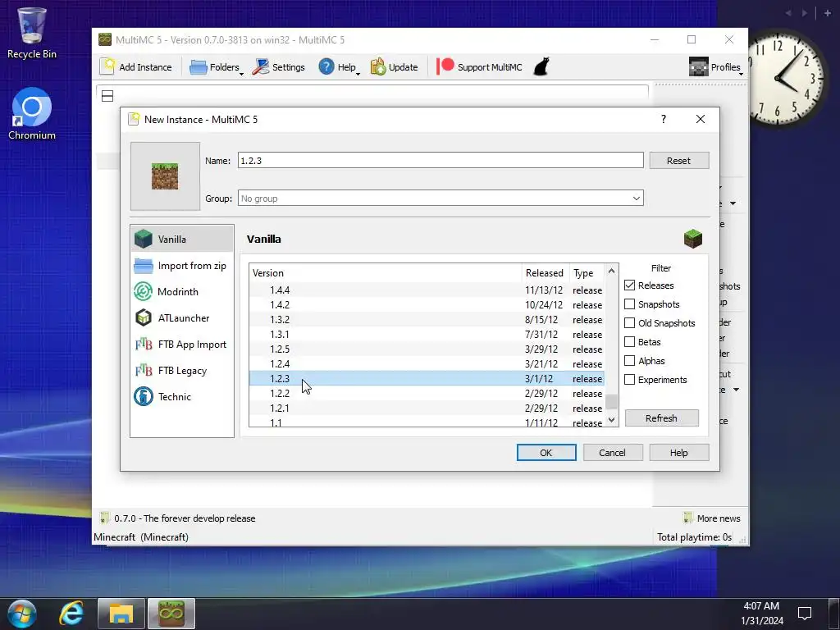
Task: Cancel the New Instance dialog
Action: coord(612,453)
